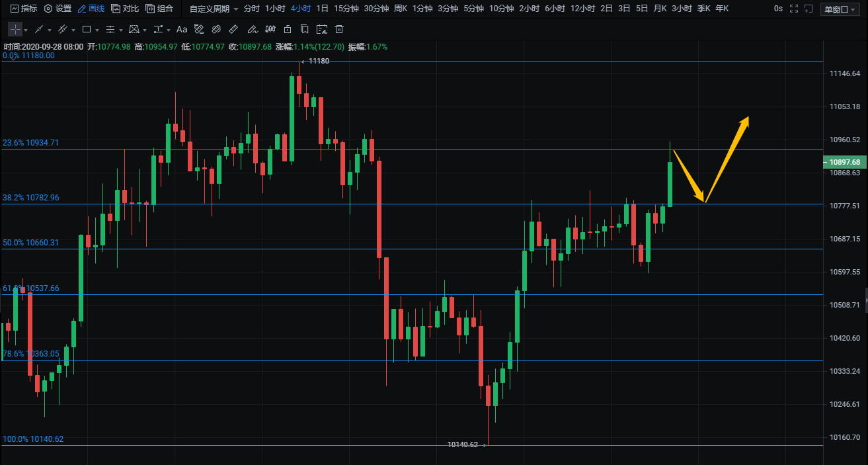The height and width of the screenshot is (465, 868).
Task: Expand the 自定义周期 custom period dropdown
Action: tap(214, 9)
